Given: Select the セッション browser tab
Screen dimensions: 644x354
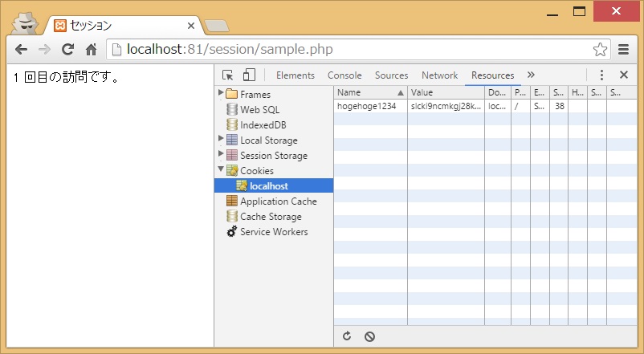Looking at the screenshot, I should click(x=123, y=26).
